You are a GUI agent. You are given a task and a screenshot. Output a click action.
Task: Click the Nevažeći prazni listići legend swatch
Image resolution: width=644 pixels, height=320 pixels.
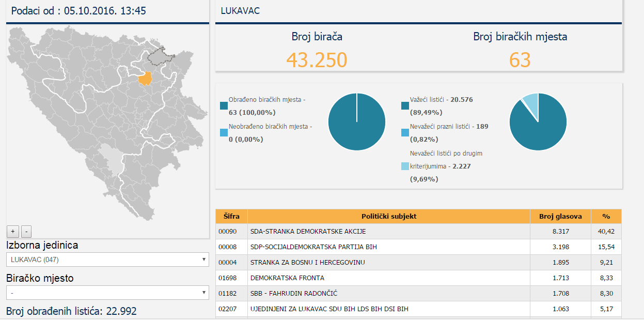pyautogui.click(x=405, y=133)
